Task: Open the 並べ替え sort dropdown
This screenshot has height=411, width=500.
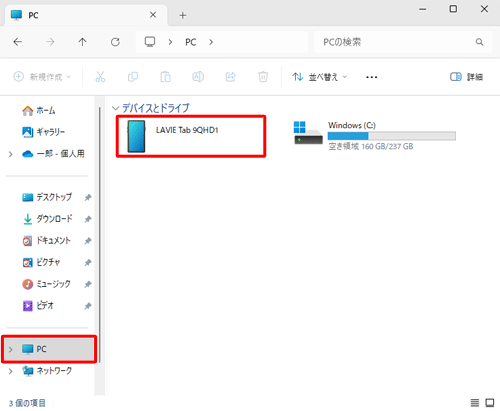Action: (x=320, y=77)
